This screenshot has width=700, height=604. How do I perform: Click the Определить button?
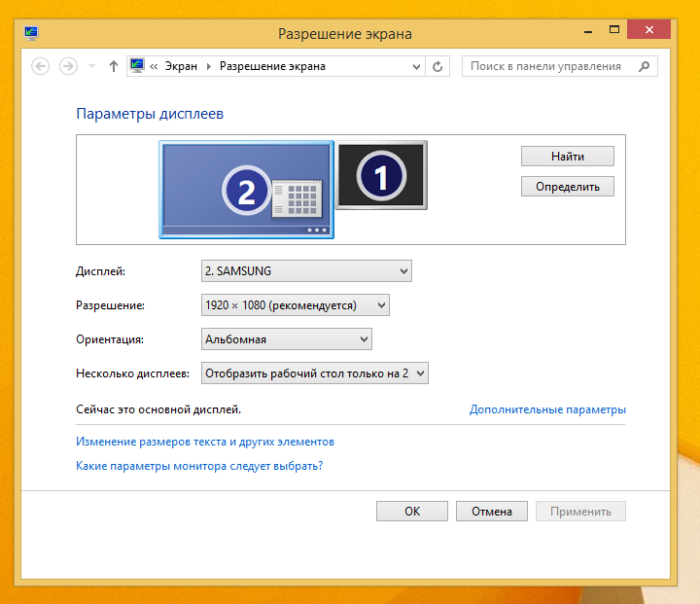point(568,187)
